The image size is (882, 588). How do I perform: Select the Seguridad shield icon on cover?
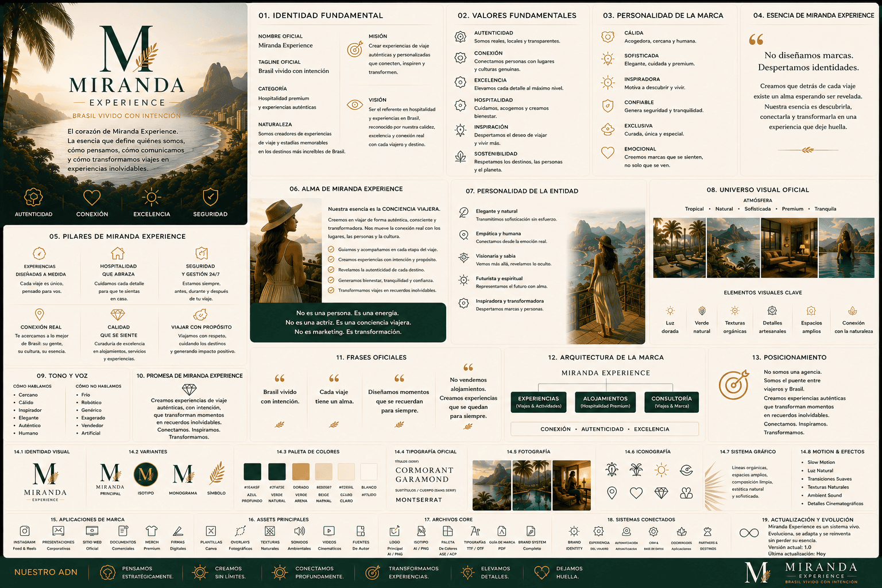coord(210,197)
